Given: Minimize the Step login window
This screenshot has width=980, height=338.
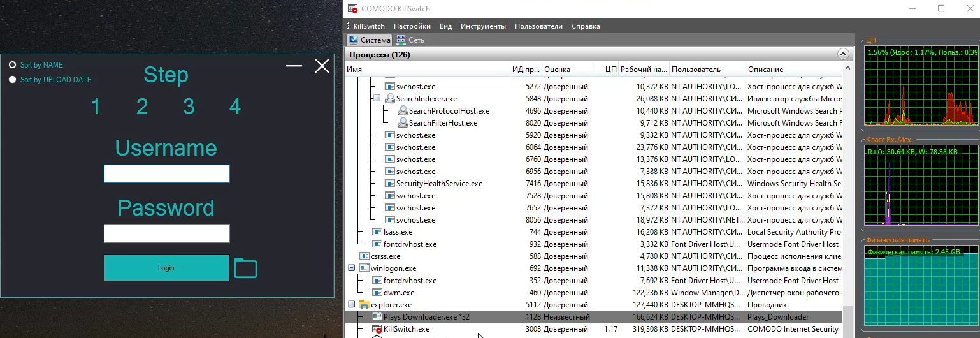Looking at the screenshot, I should point(294,66).
